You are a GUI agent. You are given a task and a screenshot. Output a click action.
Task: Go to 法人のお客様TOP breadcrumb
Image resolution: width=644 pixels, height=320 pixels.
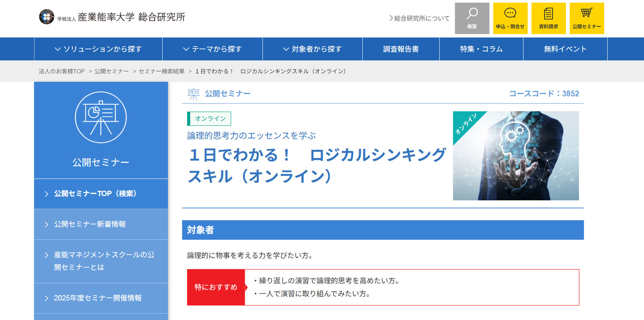pos(62,71)
